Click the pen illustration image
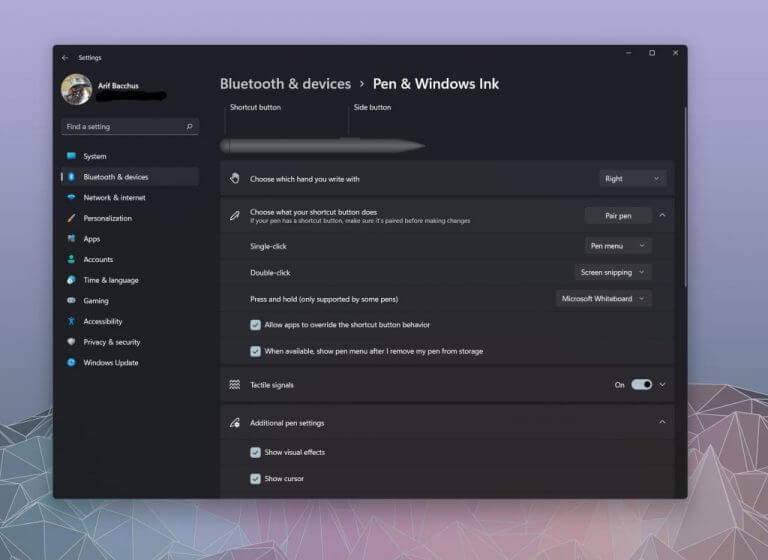This screenshot has width=768, height=560. click(x=322, y=146)
